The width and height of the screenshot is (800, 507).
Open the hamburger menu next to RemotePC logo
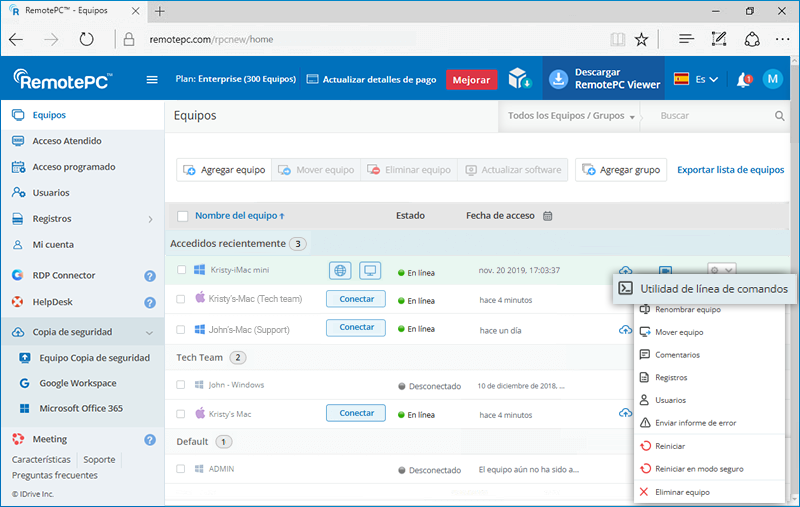(x=152, y=80)
